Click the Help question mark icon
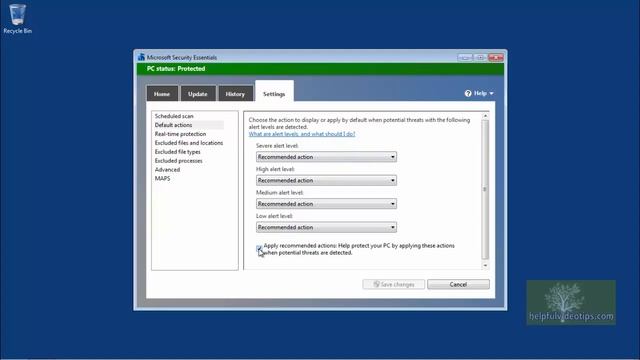This screenshot has width=640, height=360. pos(468,93)
